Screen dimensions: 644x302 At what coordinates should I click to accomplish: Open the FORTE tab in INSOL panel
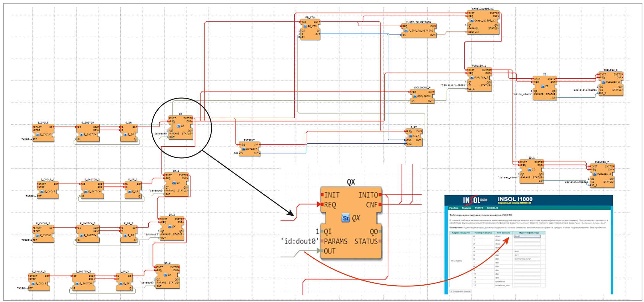479,208
